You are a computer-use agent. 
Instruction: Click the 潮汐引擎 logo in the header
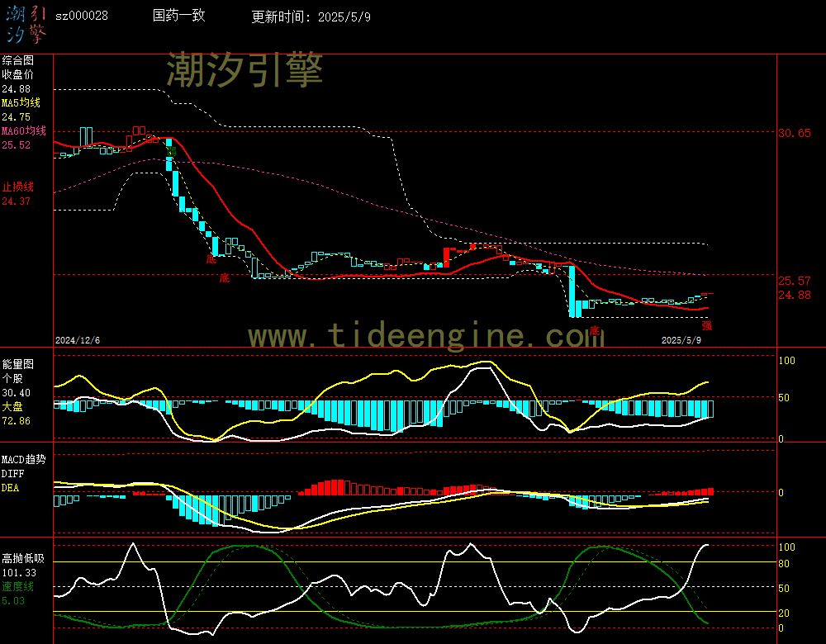pyautogui.click(x=26, y=25)
